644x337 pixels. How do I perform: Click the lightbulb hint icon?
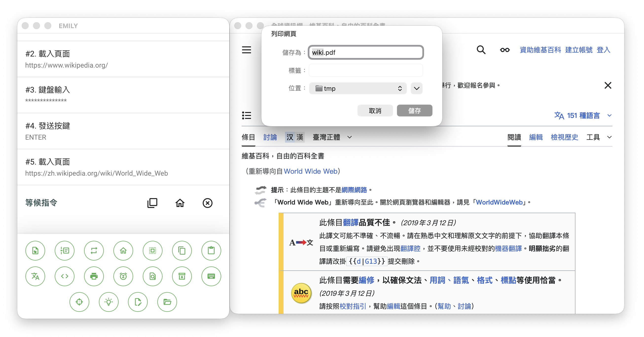click(108, 302)
